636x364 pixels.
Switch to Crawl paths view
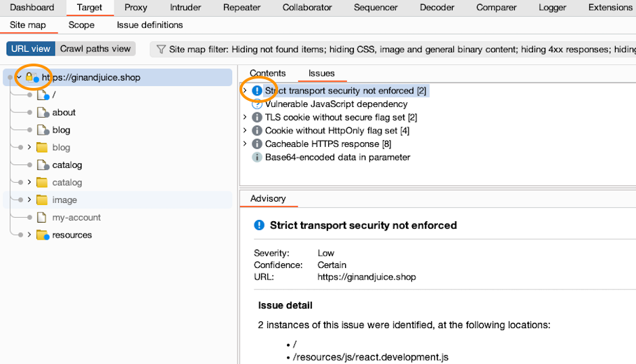[95, 49]
